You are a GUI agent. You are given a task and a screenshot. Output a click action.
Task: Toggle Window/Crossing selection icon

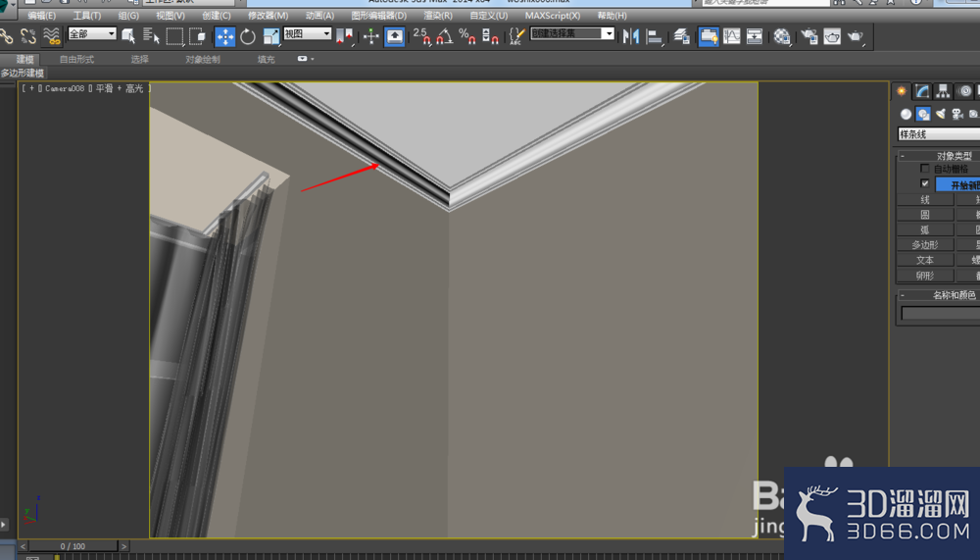198,37
